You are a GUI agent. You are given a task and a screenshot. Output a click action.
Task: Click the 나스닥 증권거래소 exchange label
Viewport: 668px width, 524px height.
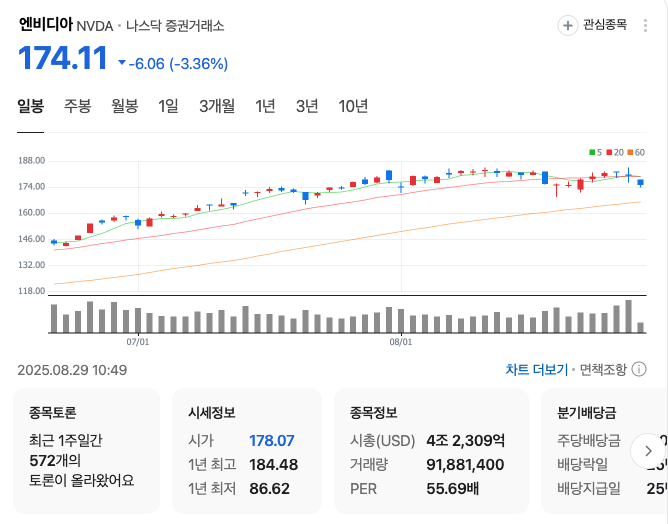[175, 26]
